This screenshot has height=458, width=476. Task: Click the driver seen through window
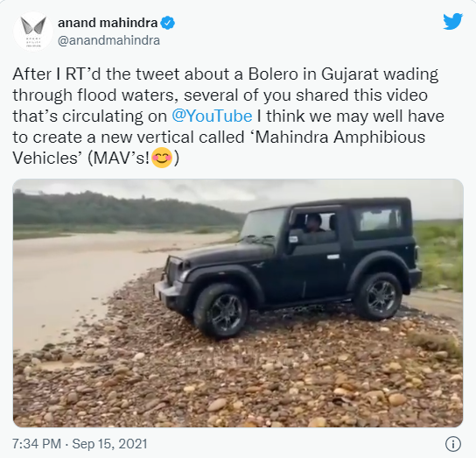(x=313, y=224)
